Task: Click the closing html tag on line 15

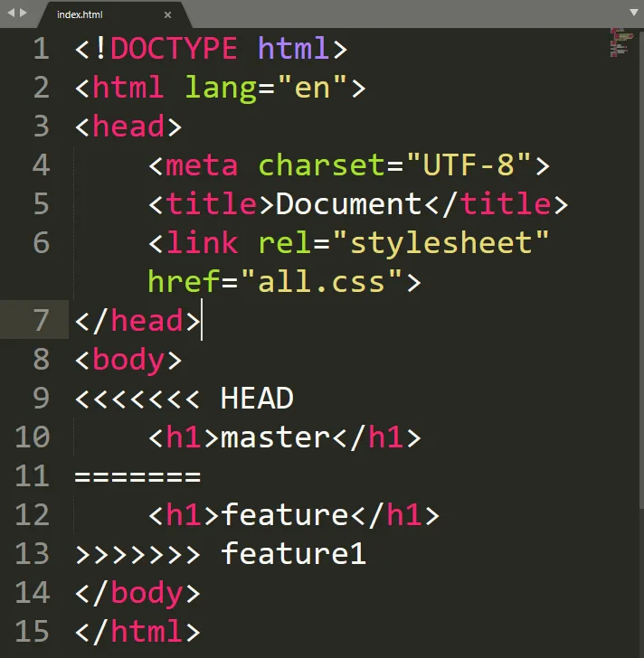Action: (x=137, y=632)
